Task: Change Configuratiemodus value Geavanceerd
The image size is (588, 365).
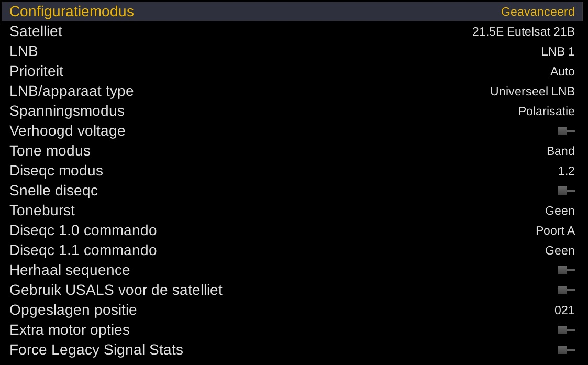Action: [x=537, y=12]
